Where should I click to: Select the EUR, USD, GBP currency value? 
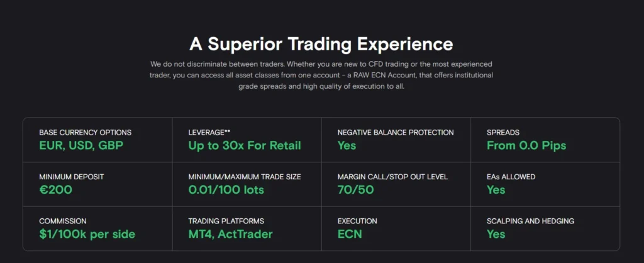pyautogui.click(x=81, y=145)
